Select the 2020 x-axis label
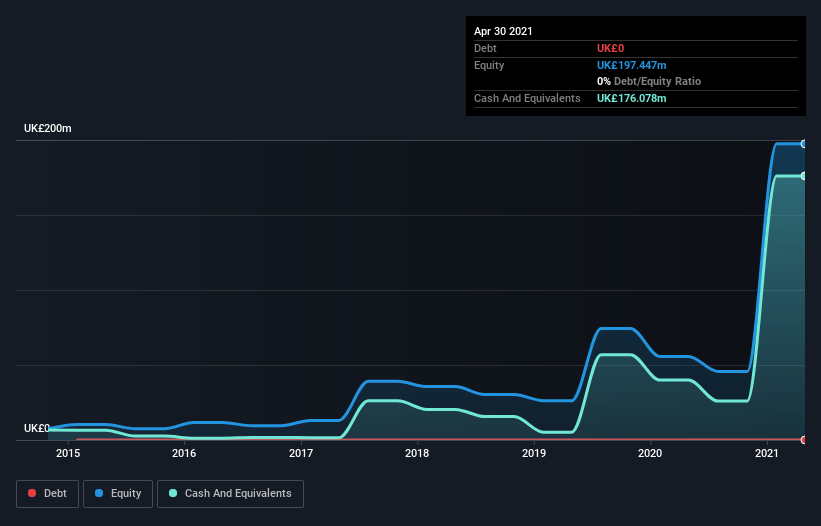 (x=650, y=453)
